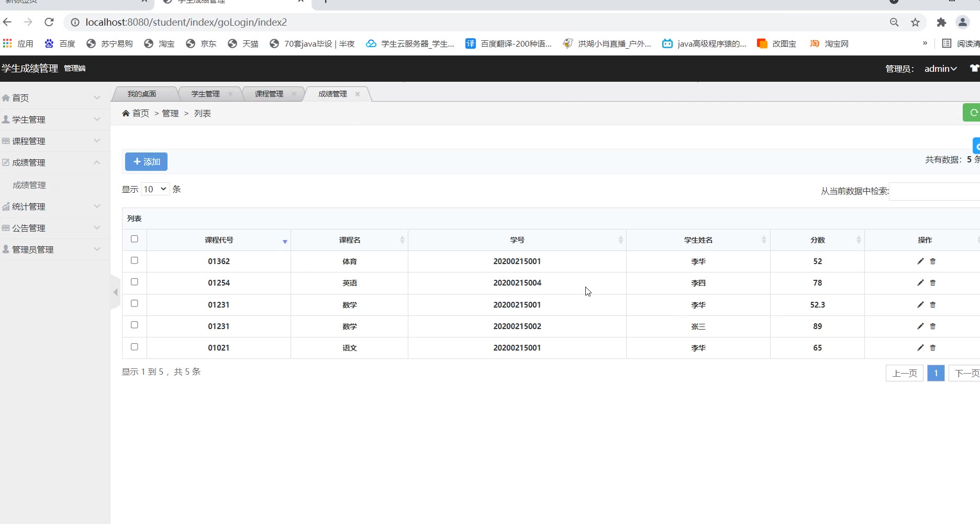
Task: Open the admin user dropdown
Action: click(x=940, y=69)
